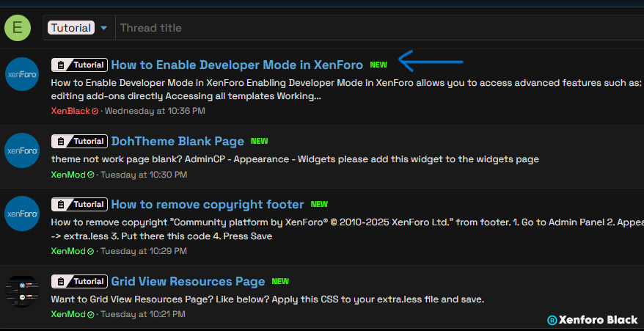Open thread How to Enable Developer Mode in XenForo
This screenshot has height=331, width=644.
click(x=237, y=65)
